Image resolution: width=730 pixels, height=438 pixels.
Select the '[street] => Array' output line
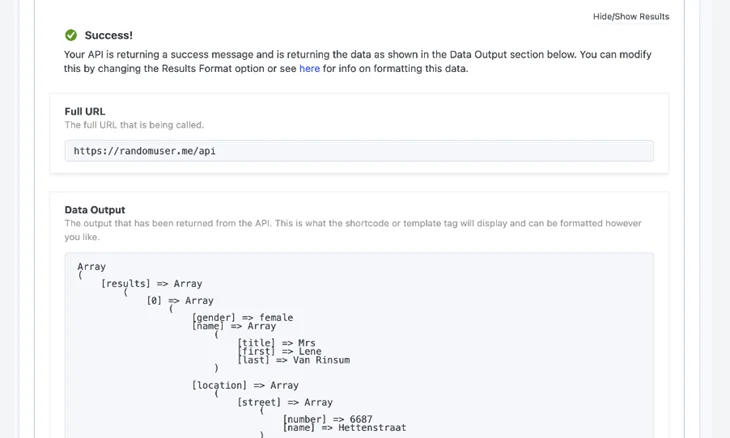pos(285,402)
